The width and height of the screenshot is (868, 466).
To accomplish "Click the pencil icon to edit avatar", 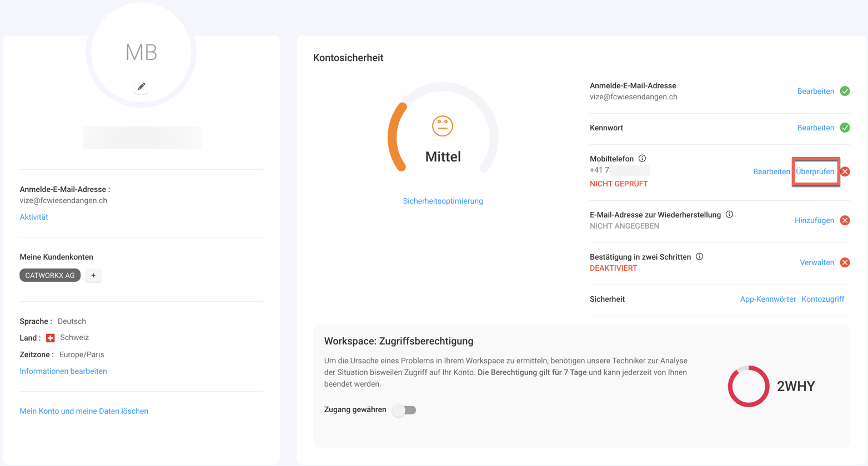I will point(141,87).
